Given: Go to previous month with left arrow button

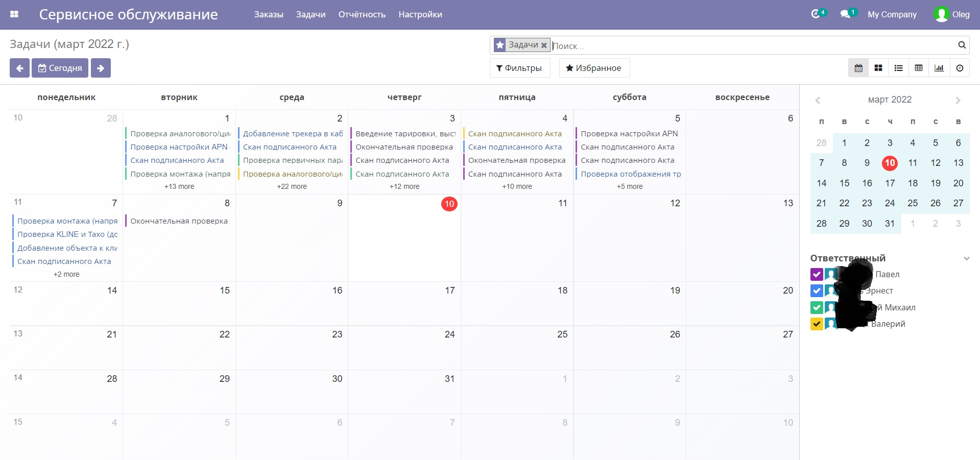Looking at the screenshot, I should click(x=19, y=68).
